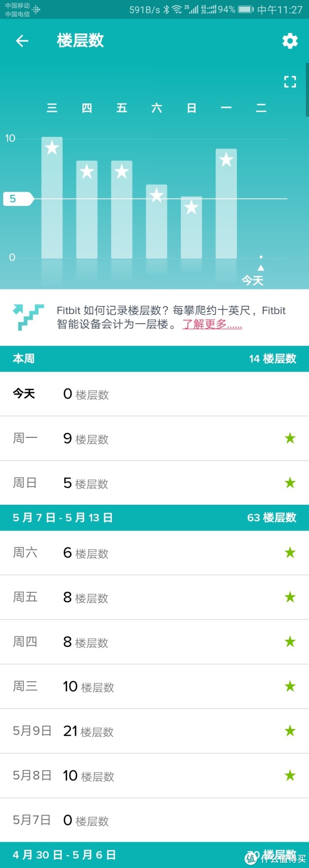Viewport: 309px width, 868px height.
Task: Tap the green star in the 周一 row
Action: tap(290, 438)
